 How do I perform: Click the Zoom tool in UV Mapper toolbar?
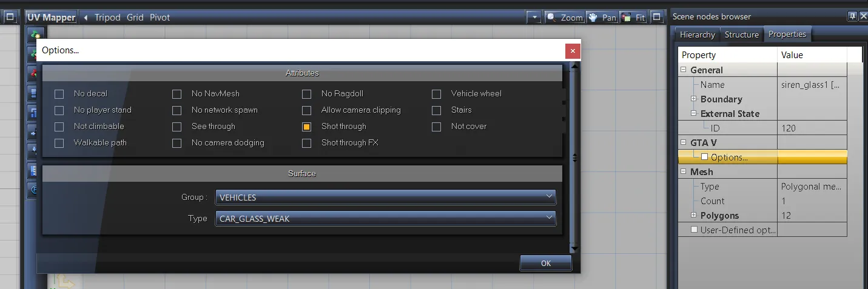pos(564,18)
